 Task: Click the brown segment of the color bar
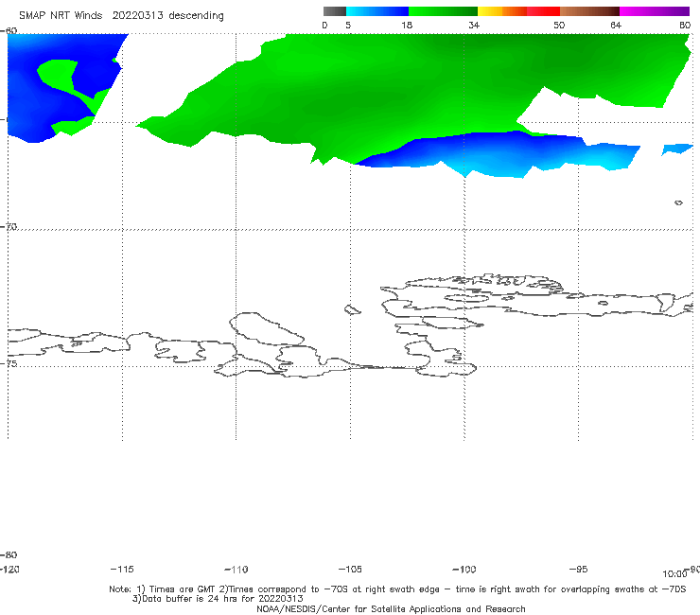click(x=589, y=11)
